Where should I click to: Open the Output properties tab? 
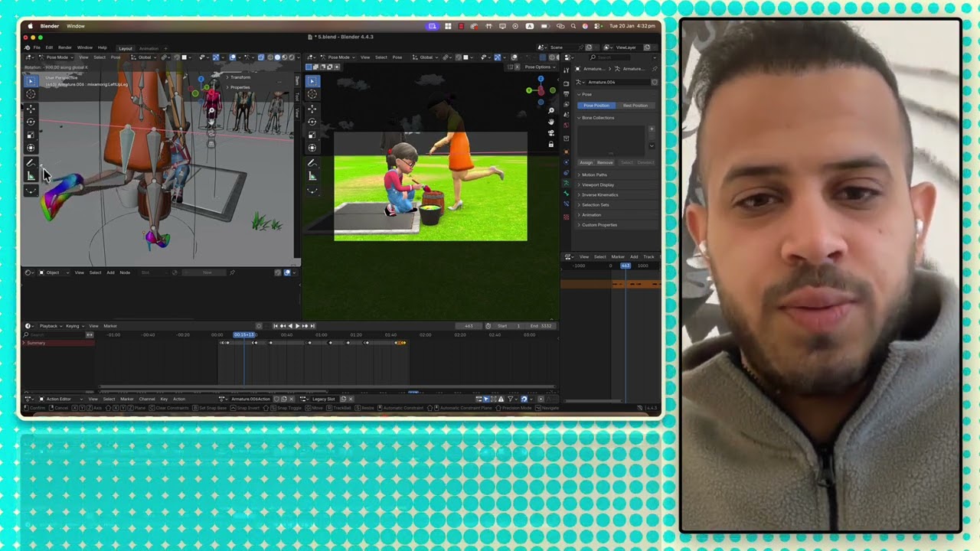567,93
